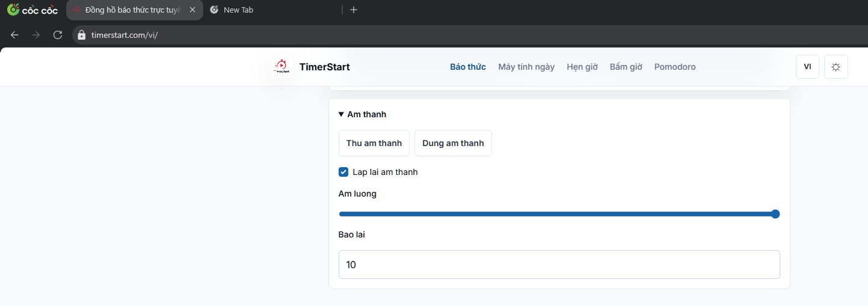Open the Pomodoro page
Screen dimensions: 868x306
675,67
